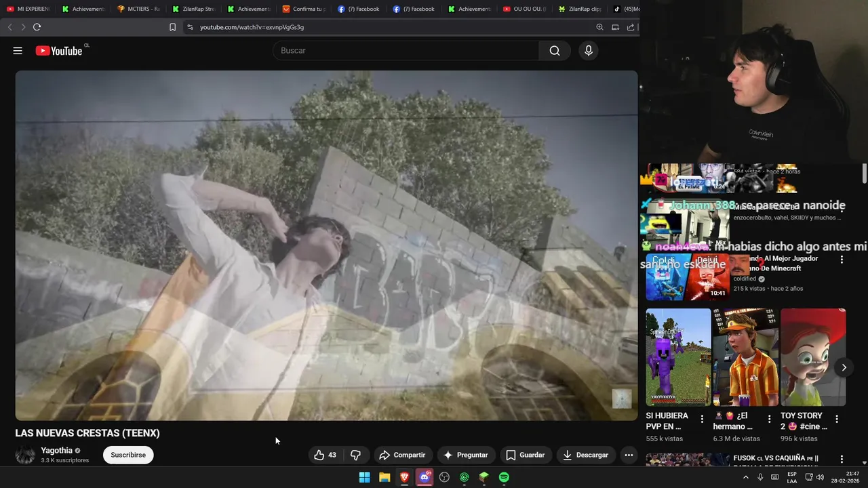Open options for TOY STORY 2 short
The width and height of the screenshot is (868, 488).
tap(836, 419)
